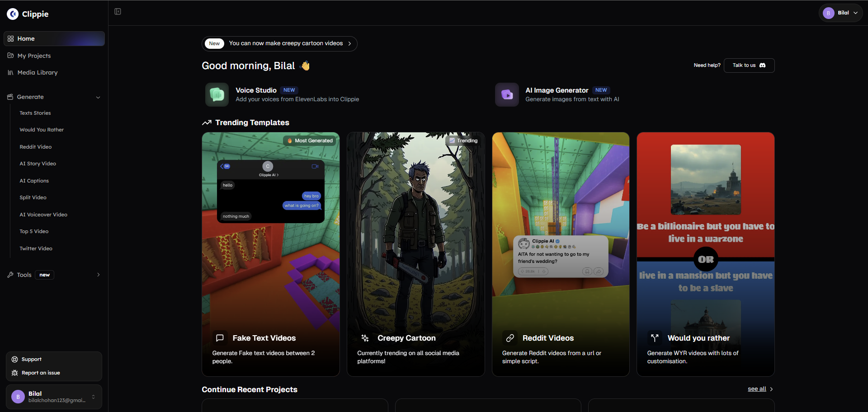Click the Reddit Videos link icon
This screenshot has width=868, height=412.
pyautogui.click(x=510, y=338)
